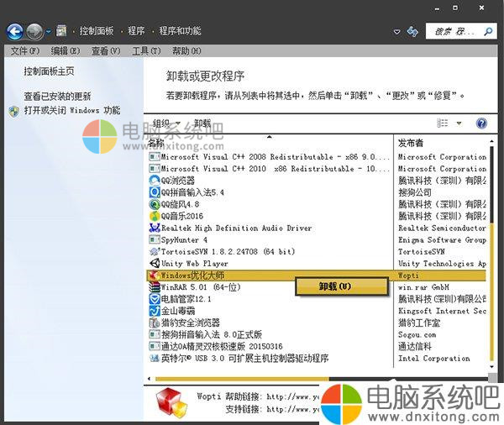This screenshot has height=425, width=504.
Task: Click the change view icon
Action: [x=443, y=123]
